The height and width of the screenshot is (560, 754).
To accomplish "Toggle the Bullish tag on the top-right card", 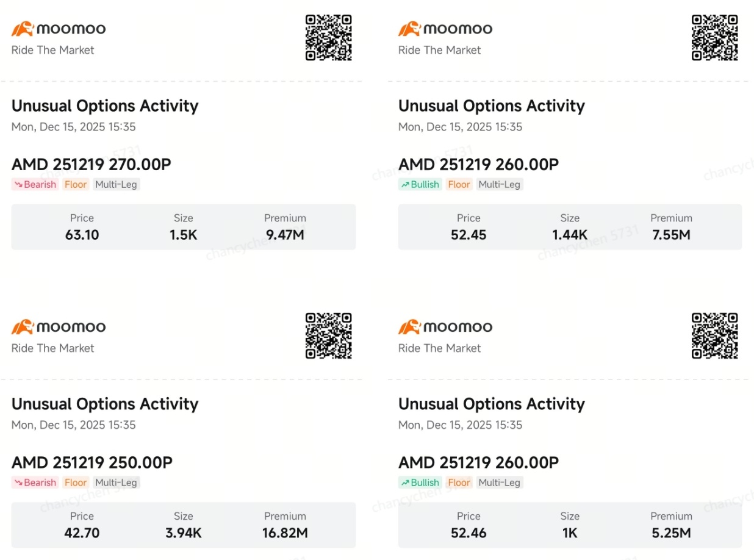I will pyautogui.click(x=420, y=184).
